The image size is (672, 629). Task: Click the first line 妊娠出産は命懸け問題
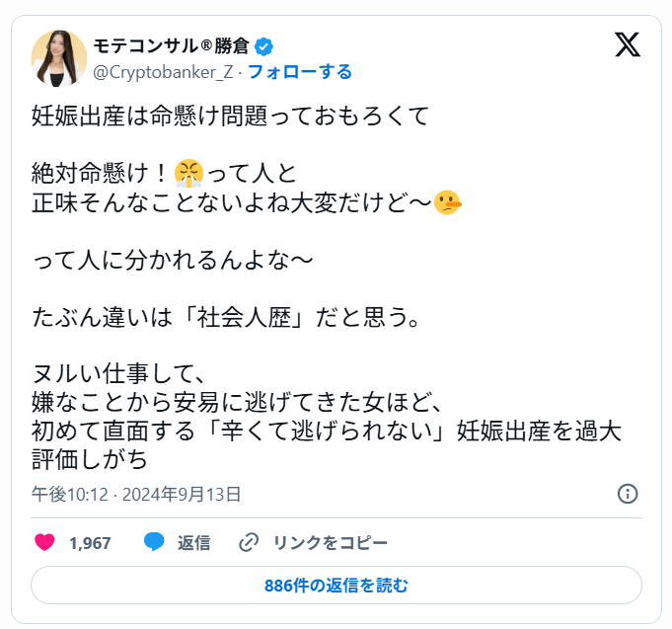pos(150,116)
